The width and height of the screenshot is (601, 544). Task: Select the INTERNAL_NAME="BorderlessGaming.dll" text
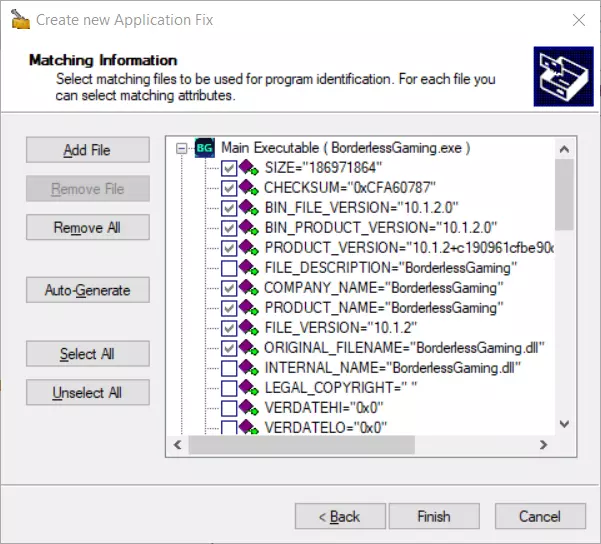click(392, 368)
